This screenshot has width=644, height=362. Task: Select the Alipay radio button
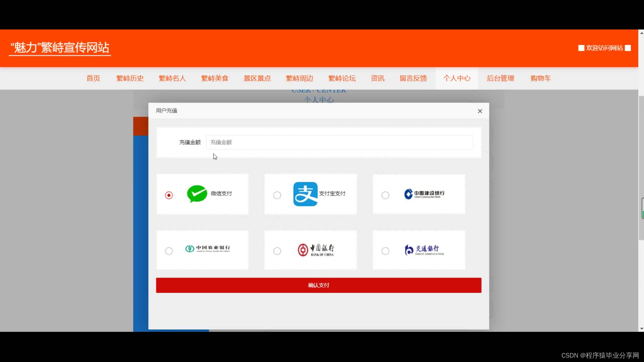(x=277, y=195)
